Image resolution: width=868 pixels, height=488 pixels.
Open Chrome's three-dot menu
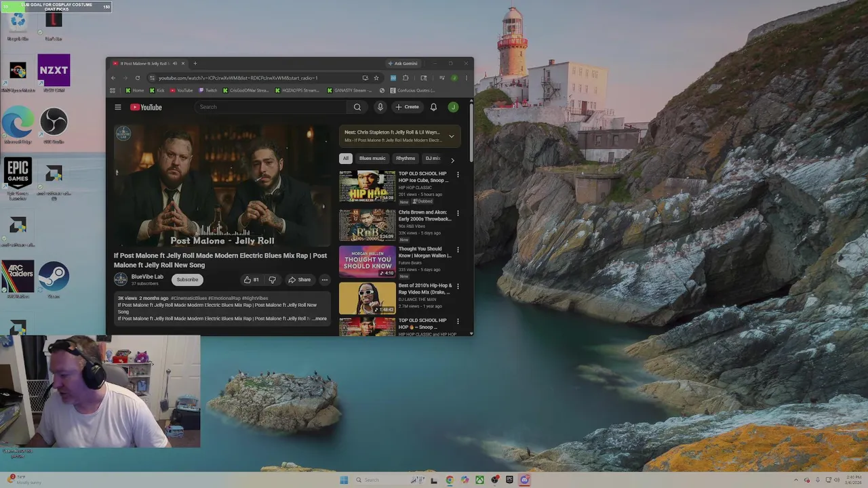pos(466,78)
